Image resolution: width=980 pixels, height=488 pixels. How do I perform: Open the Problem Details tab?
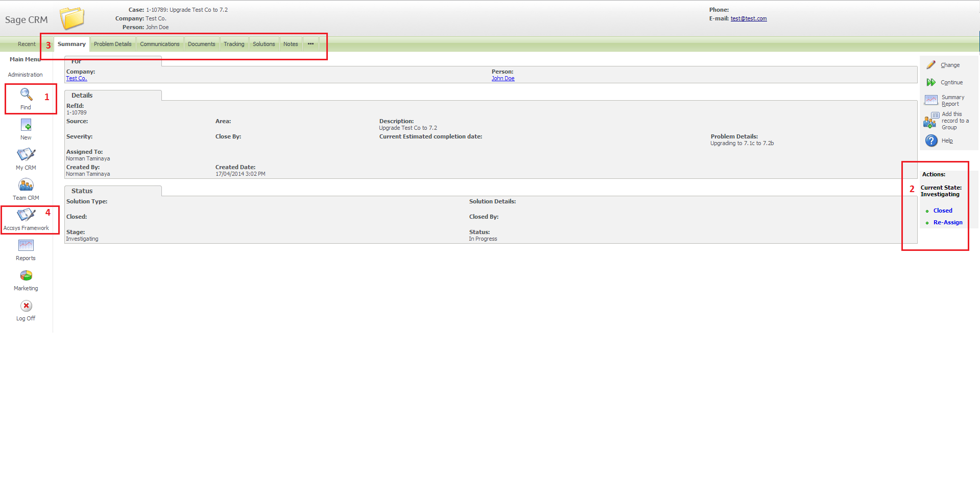(113, 44)
